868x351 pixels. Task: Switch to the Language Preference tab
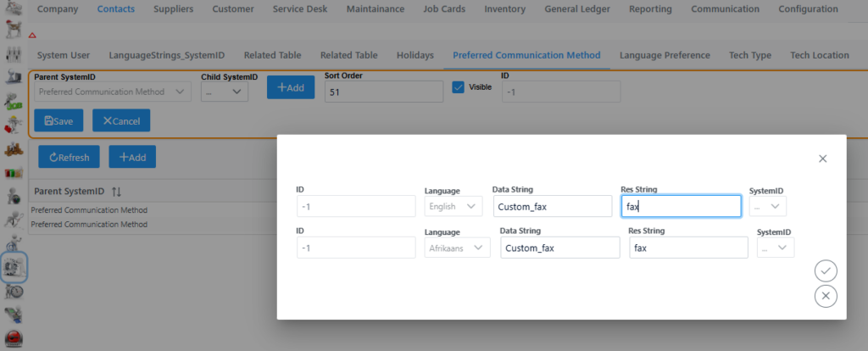pyautogui.click(x=665, y=55)
